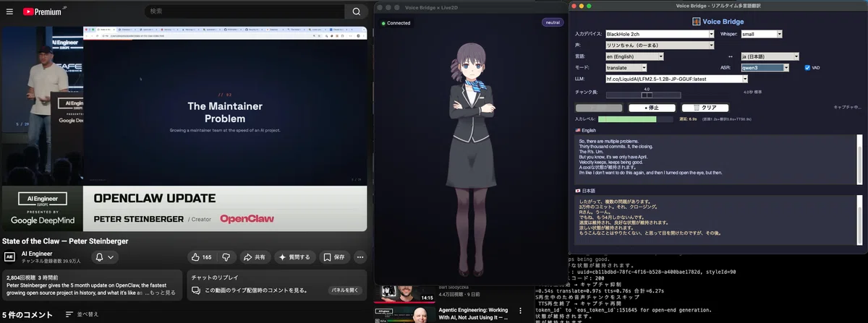
Task: Open the AI Engineer channel name link
Action: [36, 253]
